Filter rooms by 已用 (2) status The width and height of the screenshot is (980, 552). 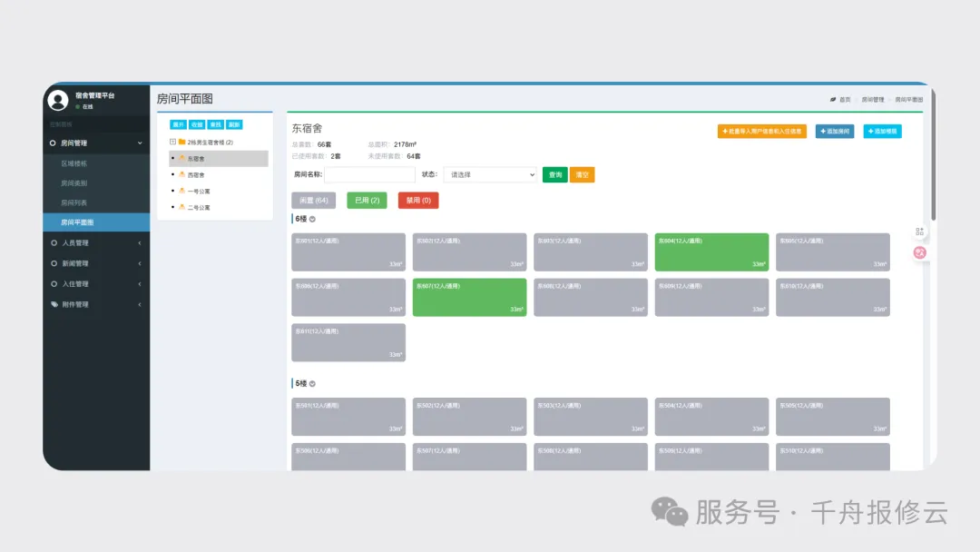click(x=367, y=200)
